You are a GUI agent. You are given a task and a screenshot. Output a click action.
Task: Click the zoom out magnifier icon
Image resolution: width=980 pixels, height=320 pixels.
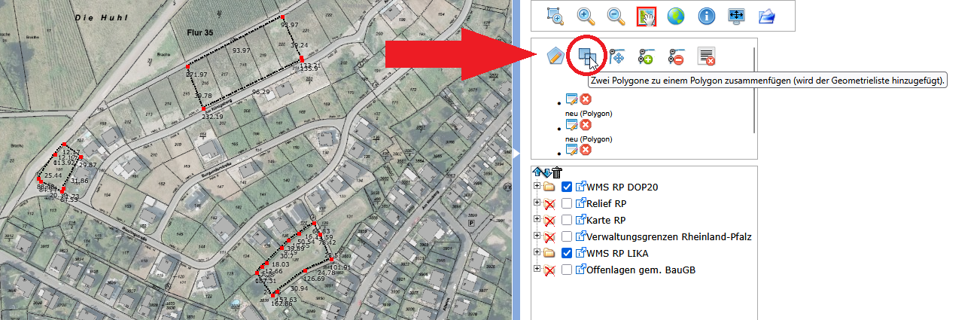point(616,16)
